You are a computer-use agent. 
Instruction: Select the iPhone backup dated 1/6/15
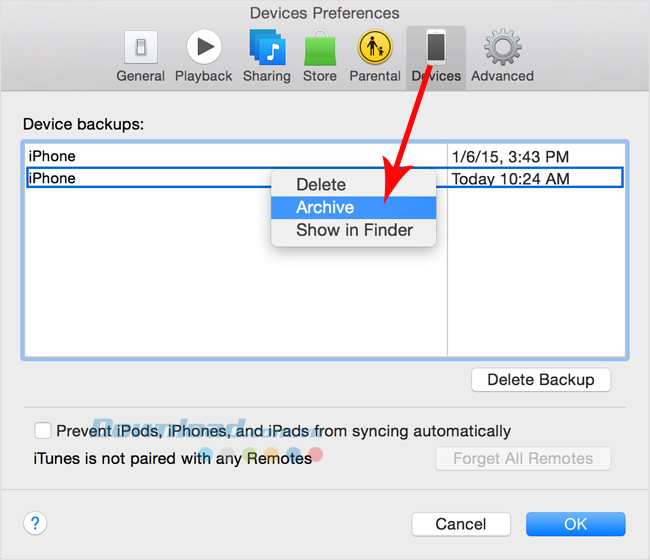[325, 156]
